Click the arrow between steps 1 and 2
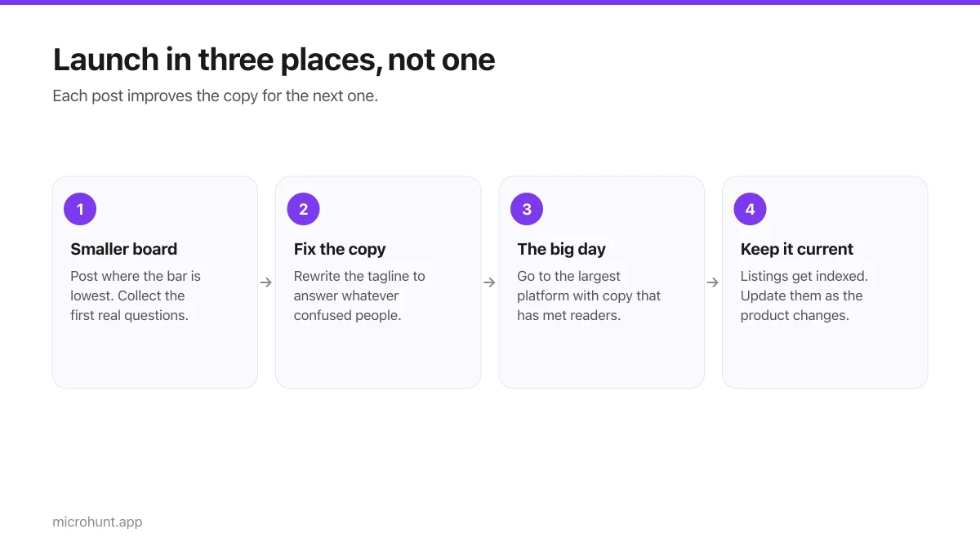 click(x=266, y=282)
